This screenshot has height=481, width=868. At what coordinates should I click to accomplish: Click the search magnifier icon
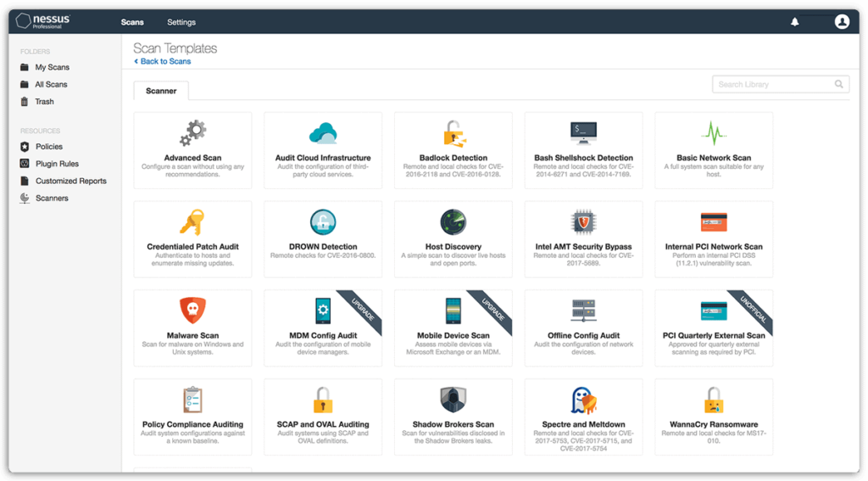pos(838,84)
